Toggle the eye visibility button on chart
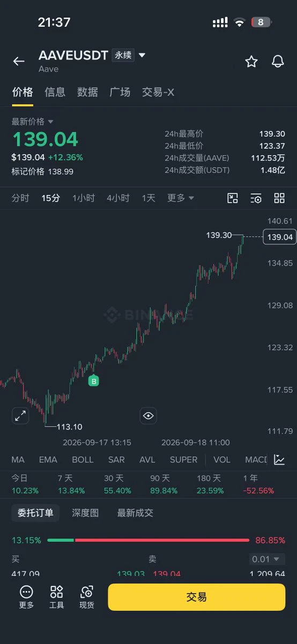Viewport: 297px width, 644px height. [148, 415]
